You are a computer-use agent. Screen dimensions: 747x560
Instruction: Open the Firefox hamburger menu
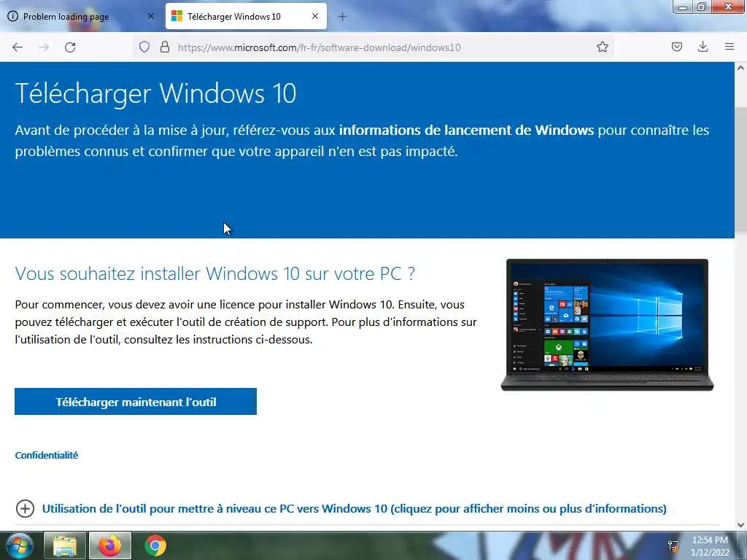point(729,47)
